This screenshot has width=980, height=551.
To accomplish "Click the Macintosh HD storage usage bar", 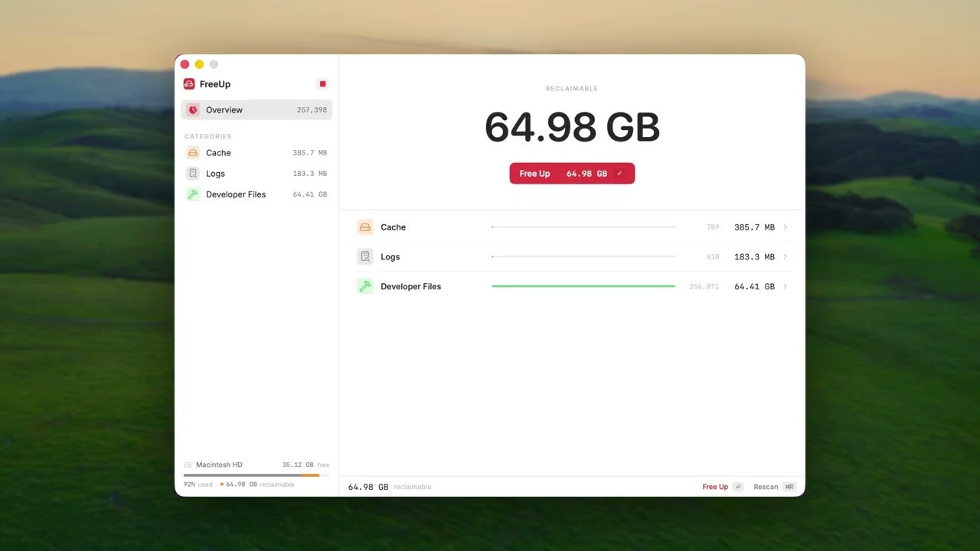I will [256, 474].
